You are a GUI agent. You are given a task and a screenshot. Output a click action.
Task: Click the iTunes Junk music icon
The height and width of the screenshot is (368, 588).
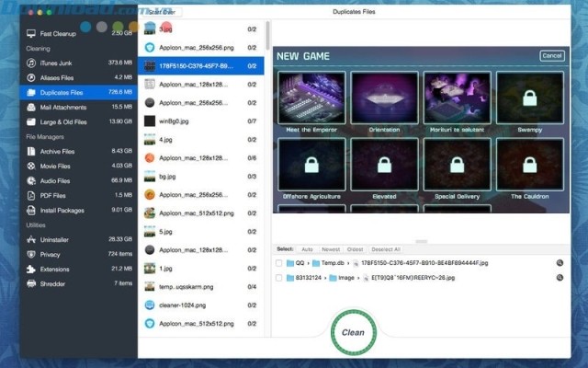(31, 63)
